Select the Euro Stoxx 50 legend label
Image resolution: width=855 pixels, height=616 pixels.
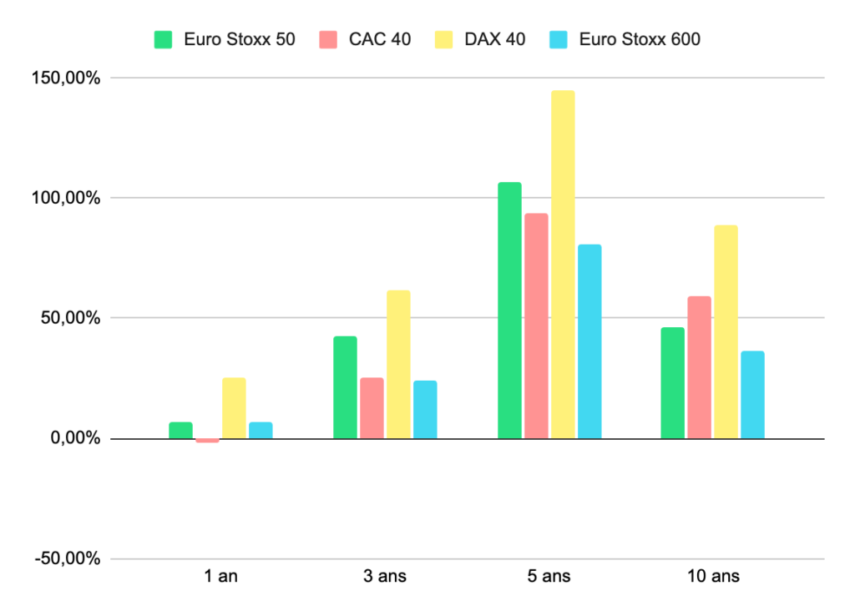coord(240,39)
